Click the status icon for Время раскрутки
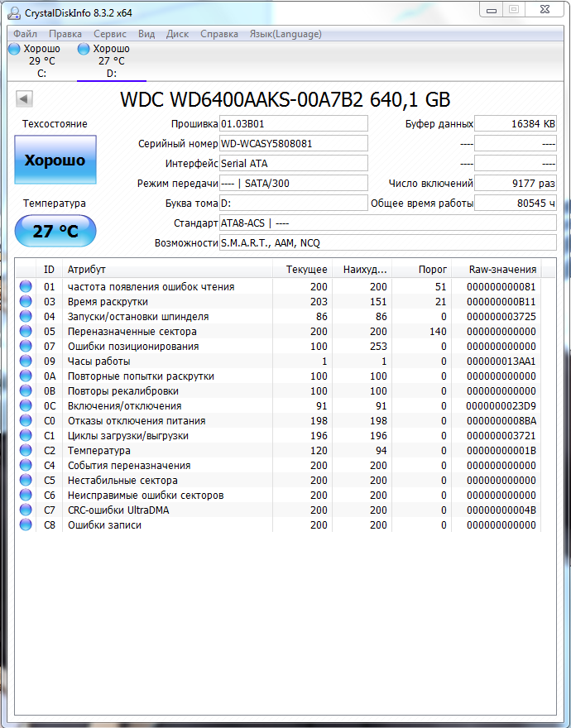 click(x=26, y=301)
